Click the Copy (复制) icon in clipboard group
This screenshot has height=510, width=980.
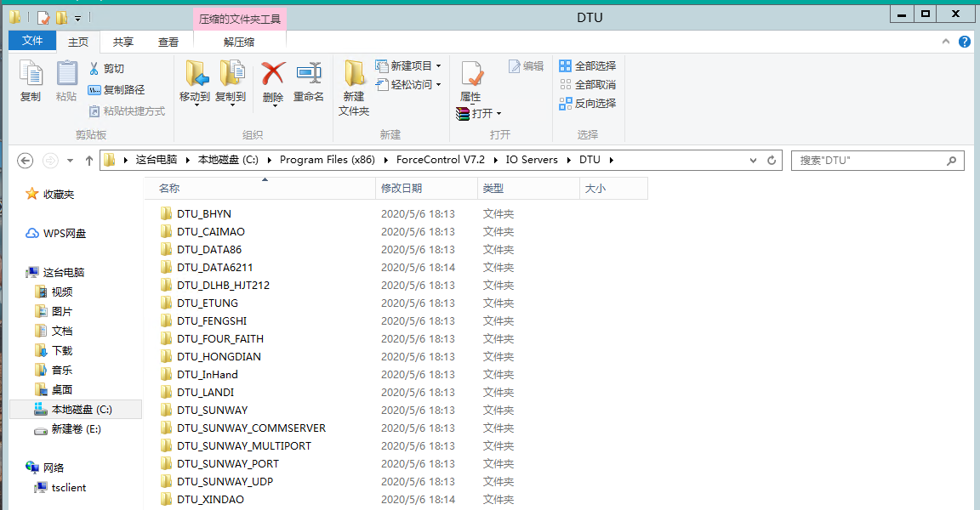pyautogui.click(x=31, y=75)
